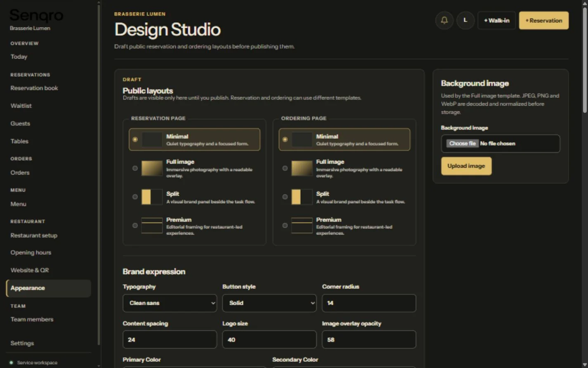This screenshot has width=588, height=368.
Task: Click the Corner radius field
Action: point(369,303)
